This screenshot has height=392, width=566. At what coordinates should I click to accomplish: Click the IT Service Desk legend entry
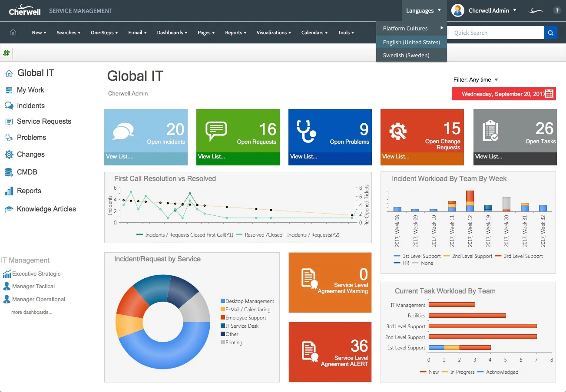(x=240, y=326)
